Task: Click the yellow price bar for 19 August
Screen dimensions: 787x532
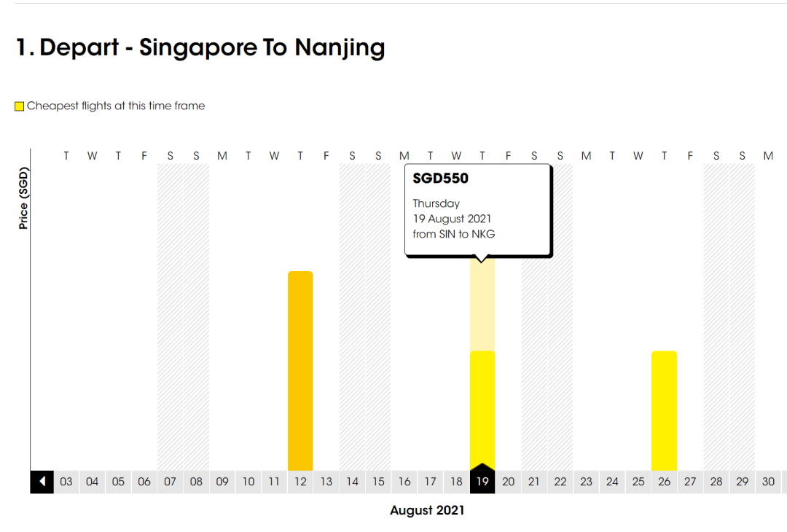Action: (x=482, y=410)
